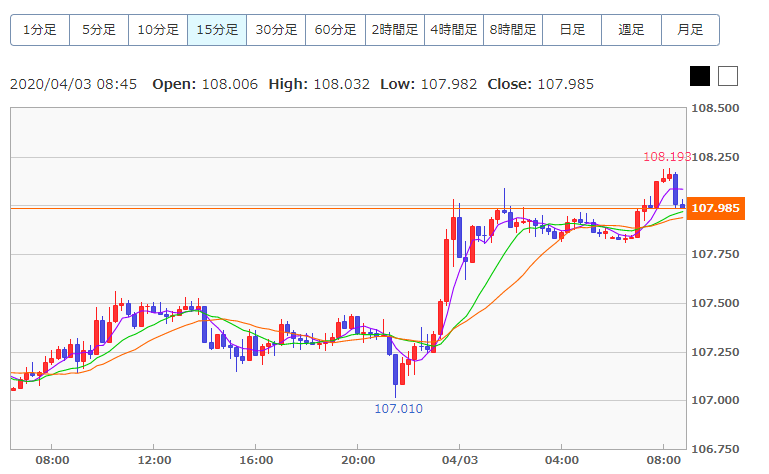Click the 2020/04/03 08:45 timestamp

pyautogui.click(x=74, y=84)
